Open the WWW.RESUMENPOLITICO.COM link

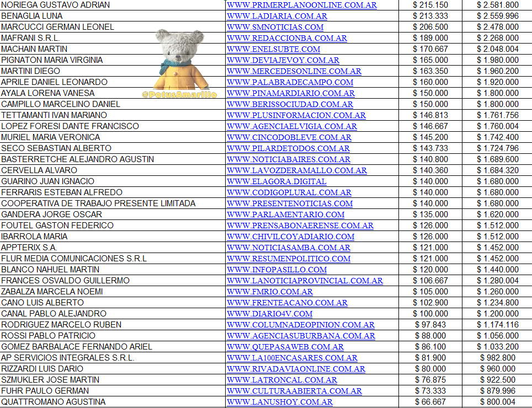(289, 259)
